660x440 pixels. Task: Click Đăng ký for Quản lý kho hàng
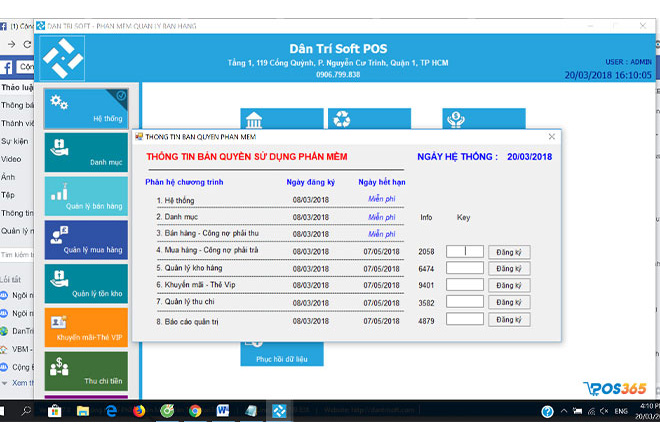[509, 269]
